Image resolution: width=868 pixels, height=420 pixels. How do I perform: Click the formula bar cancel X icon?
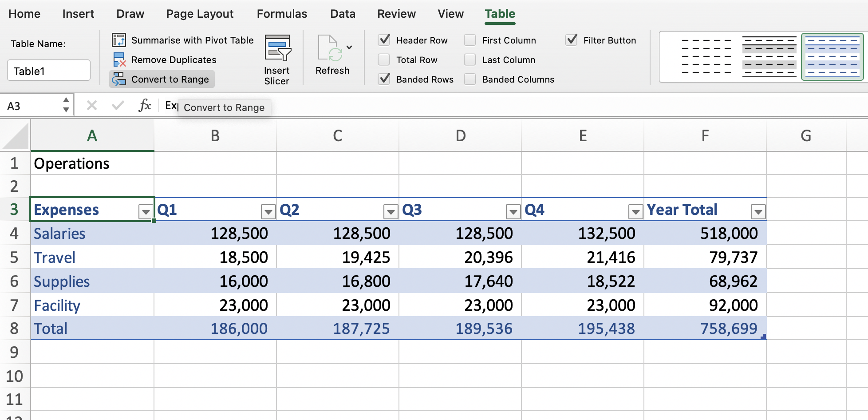pyautogui.click(x=92, y=106)
